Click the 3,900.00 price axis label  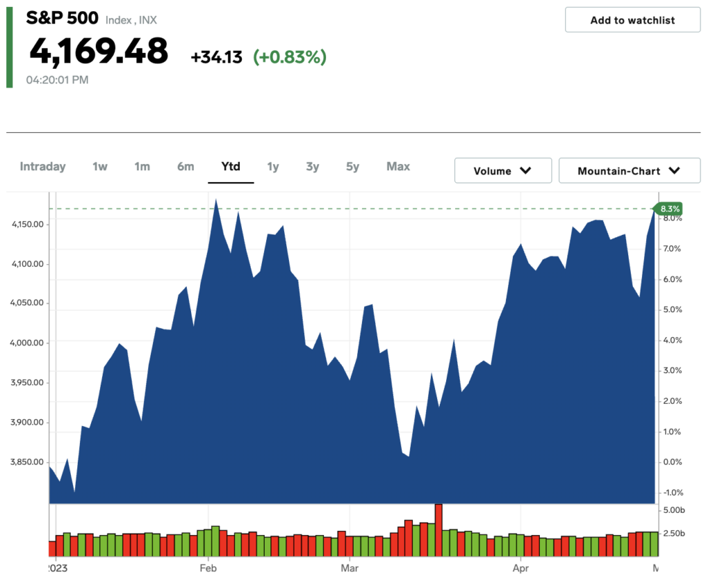pyautogui.click(x=27, y=423)
